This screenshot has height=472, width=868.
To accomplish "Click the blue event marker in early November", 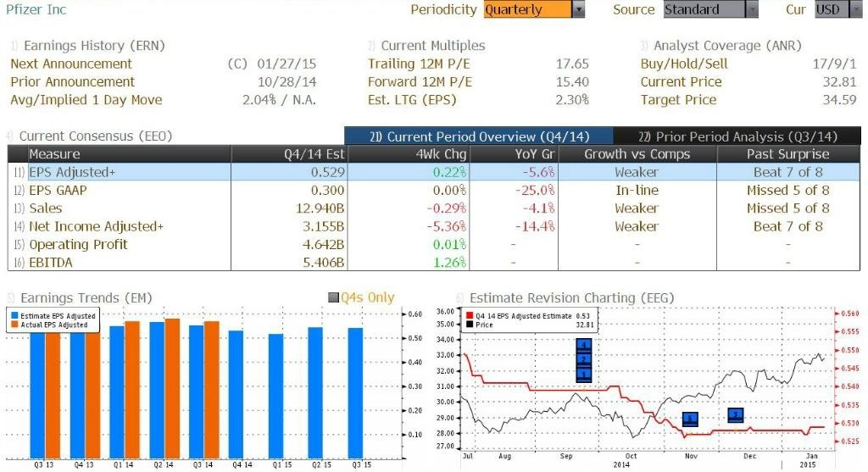I will tap(690, 419).
